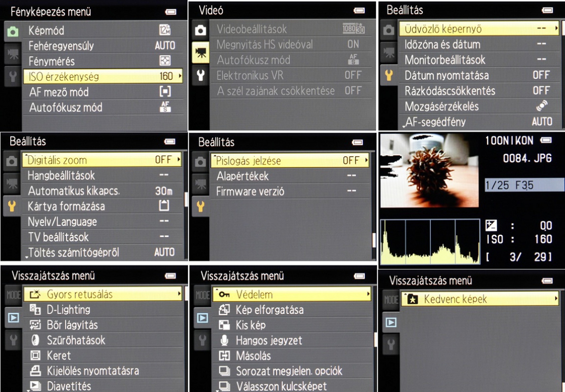Click the Kártya formázása card icon
The width and height of the screenshot is (565, 392).
pyautogui.click(x=164, y=206)
